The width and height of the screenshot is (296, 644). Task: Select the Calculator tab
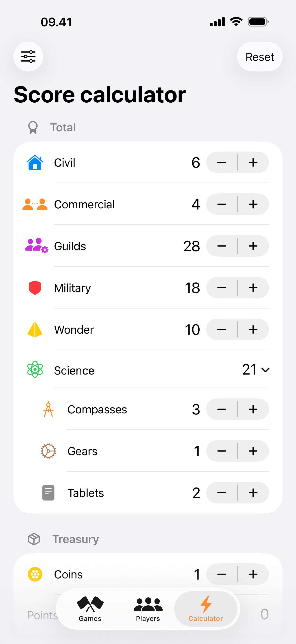coord(206,609)
